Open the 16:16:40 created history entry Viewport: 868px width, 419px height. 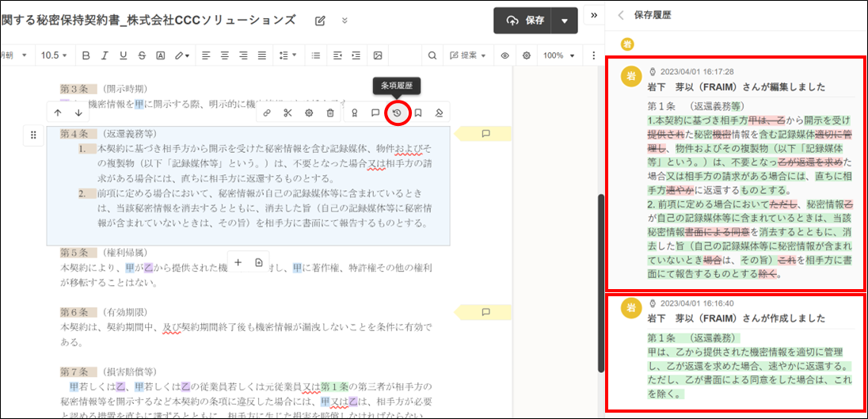[737, 353]
